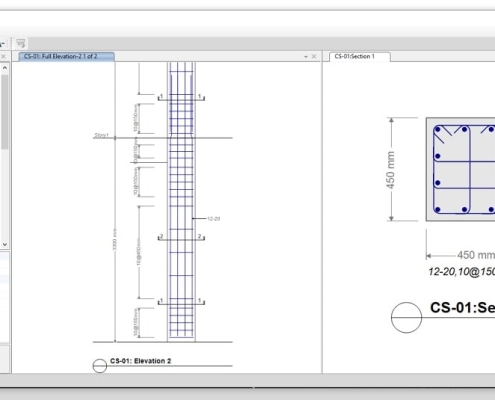Select the Story1 level label
495x400 pixels.
click(101, 135)
